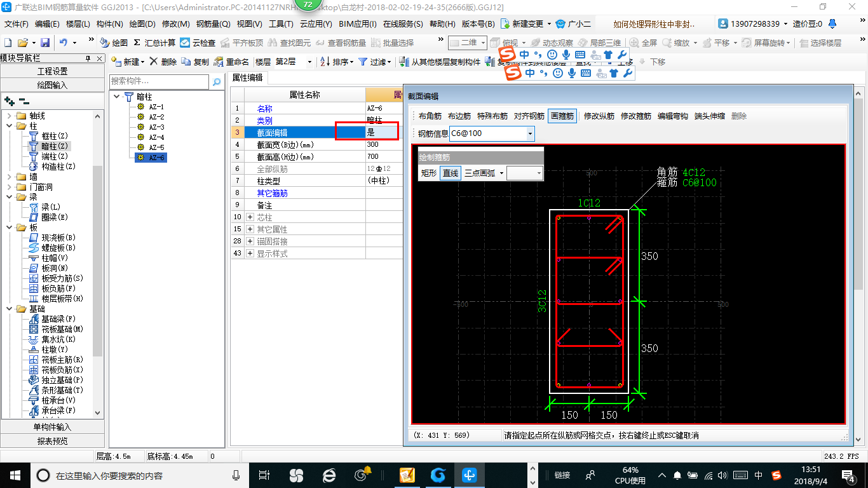868x488 pixels.
Task: Select 筏板基础(M) in the navigation tree
Action: point(56,329)
